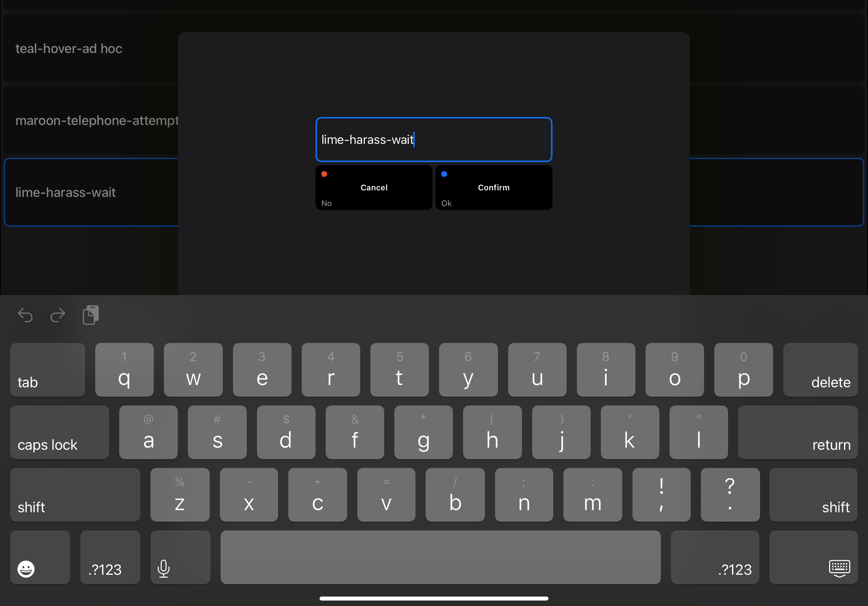
Task: Select the lime-harass-wait text field
Action: pos(433,140)
